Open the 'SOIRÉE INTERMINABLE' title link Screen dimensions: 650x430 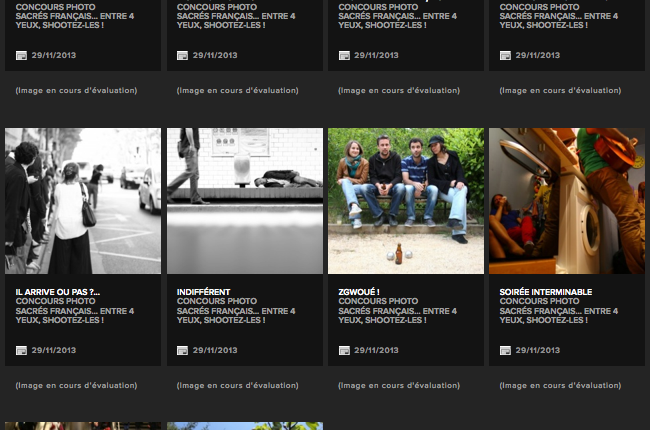pyautogui.click(x=546, y=292)
